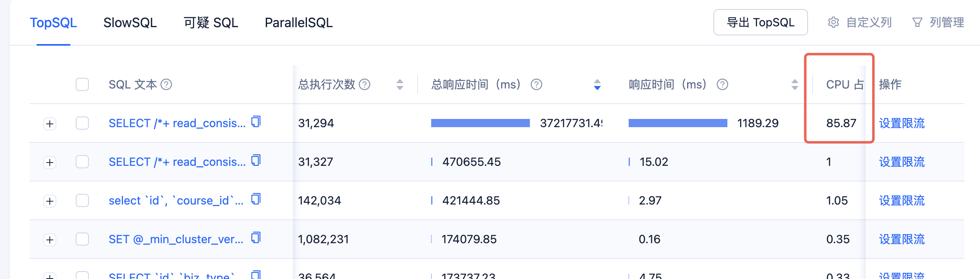Click help icon next to SQL 文本
Image resolution: width=980 pixels, height=279 pixels.
click(166, 85)
